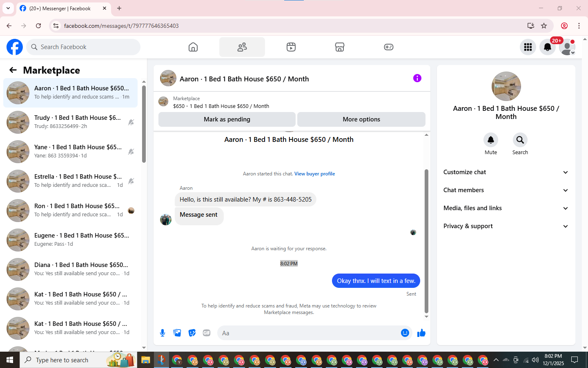Reload the page with the refresh button
The image size is (588, 368).
coord(38,26)
